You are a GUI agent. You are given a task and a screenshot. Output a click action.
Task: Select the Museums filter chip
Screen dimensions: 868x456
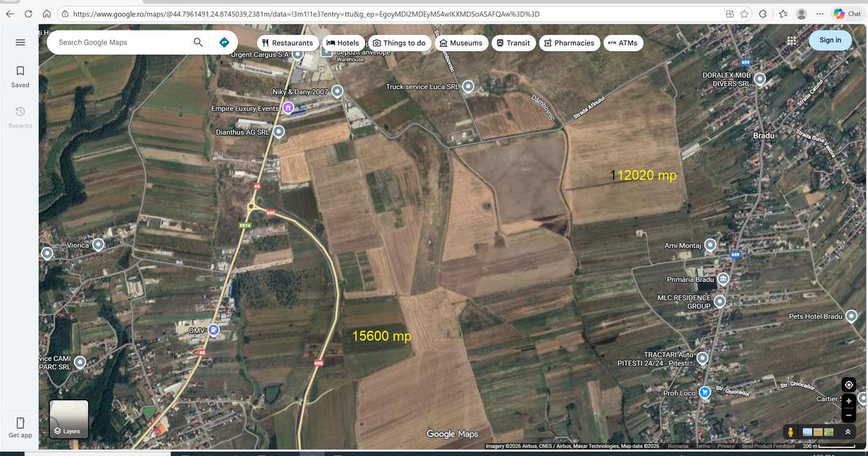(x=461, y=43)
